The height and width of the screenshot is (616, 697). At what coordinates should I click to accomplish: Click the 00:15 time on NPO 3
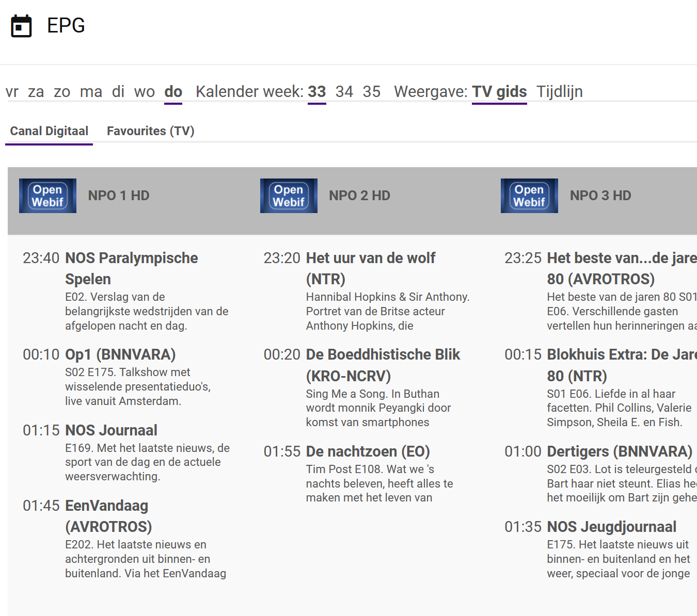click(x=523, y=355)
